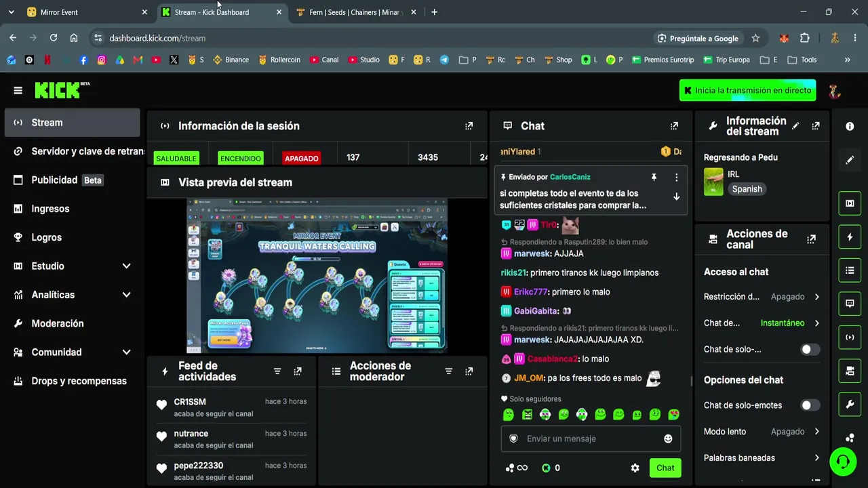Image resolution: width=868 pixels, height=488 pixels.
Task: Switch to the Mirror Event browser tab
Action: point(87,12)
